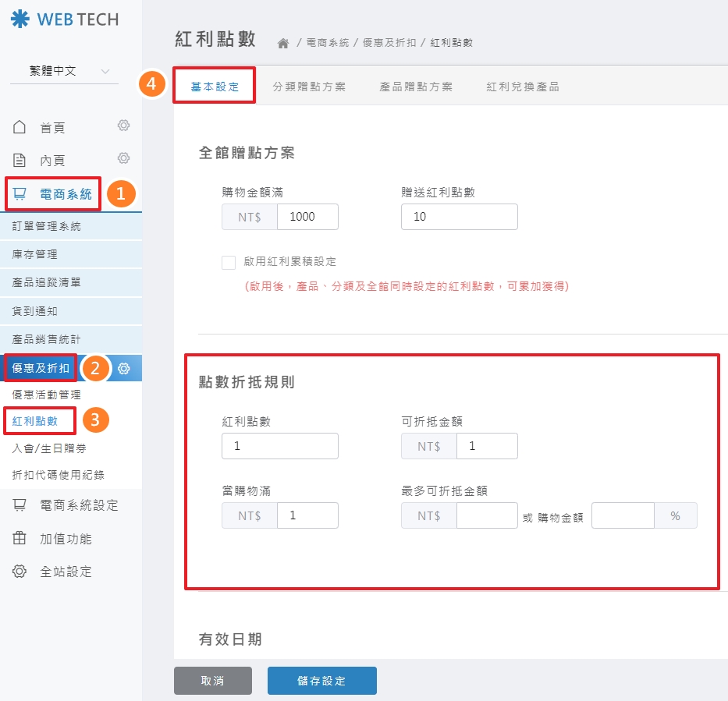Click the 儲存設定 save button
This screenshot has width=728, height=701.
click(321, 680)
